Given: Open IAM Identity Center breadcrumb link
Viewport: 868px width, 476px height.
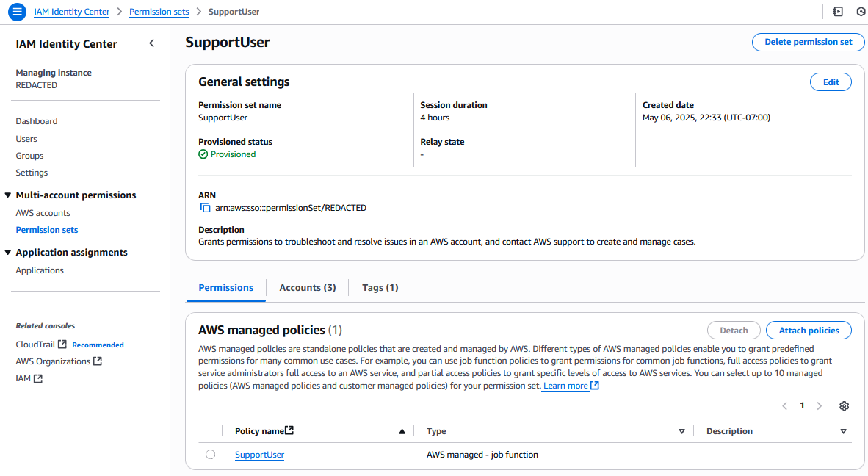Looking at the screenshot, I should tap(71, 12).
